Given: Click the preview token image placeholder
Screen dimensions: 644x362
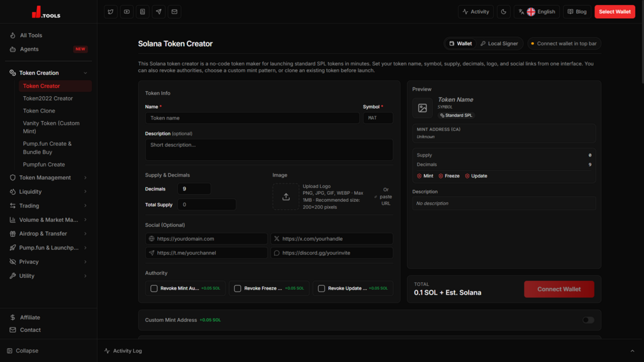Looking at the screenshot, I should 422,108.
